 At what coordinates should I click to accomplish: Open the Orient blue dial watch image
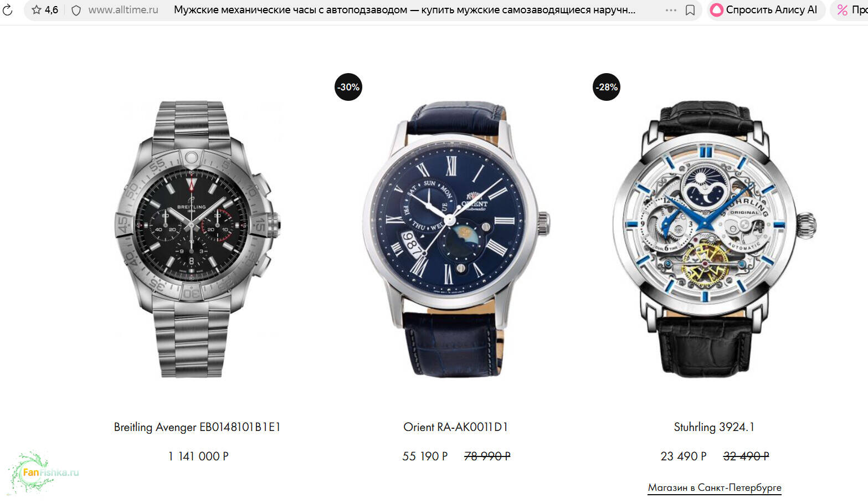click(x=456, y=239)
